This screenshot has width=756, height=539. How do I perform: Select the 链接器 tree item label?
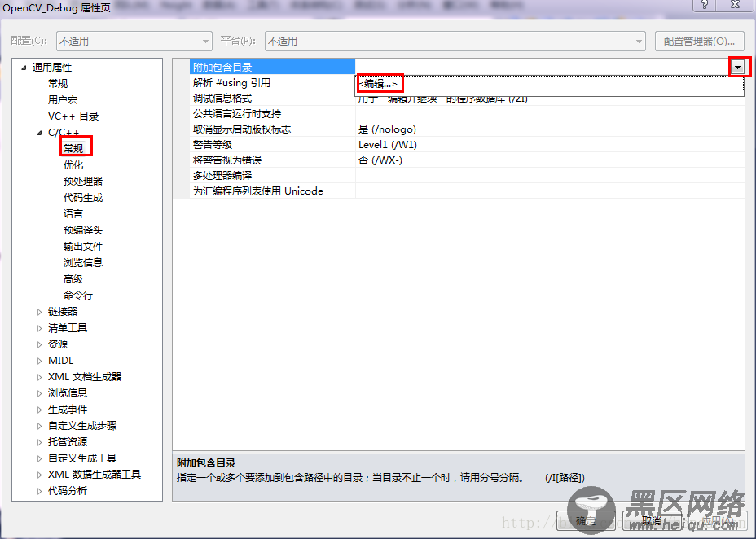63,312
